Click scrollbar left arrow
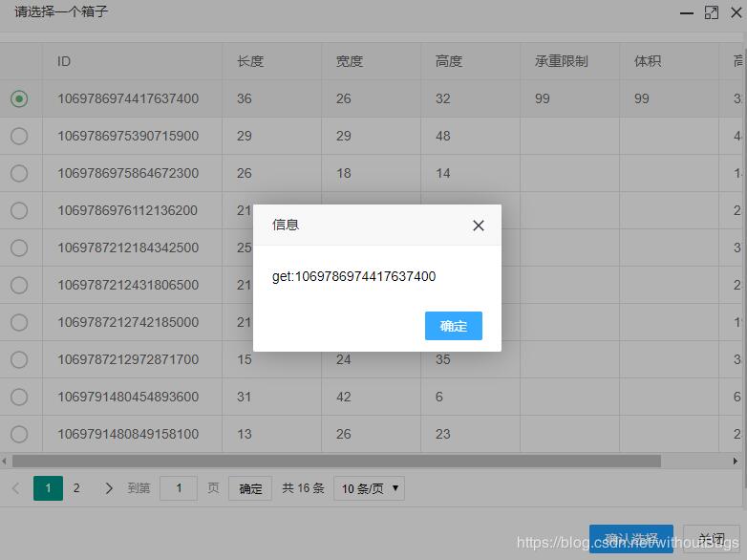Screen dimensions: 747x560 click(4, 461)
